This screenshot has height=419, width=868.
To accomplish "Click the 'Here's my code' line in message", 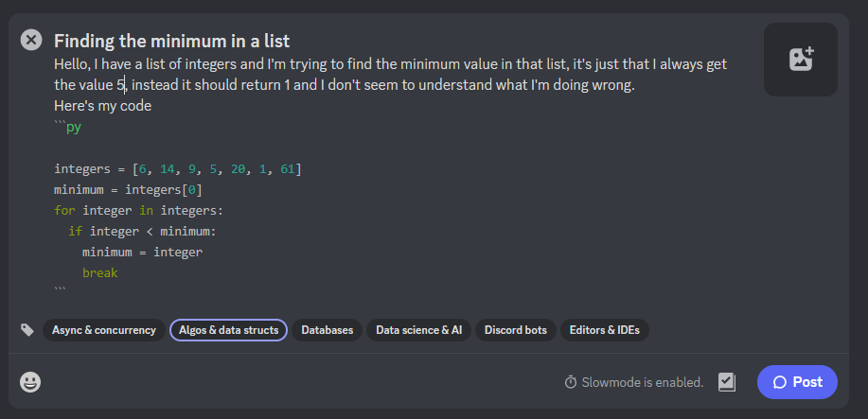I will (x=102, y=106).
